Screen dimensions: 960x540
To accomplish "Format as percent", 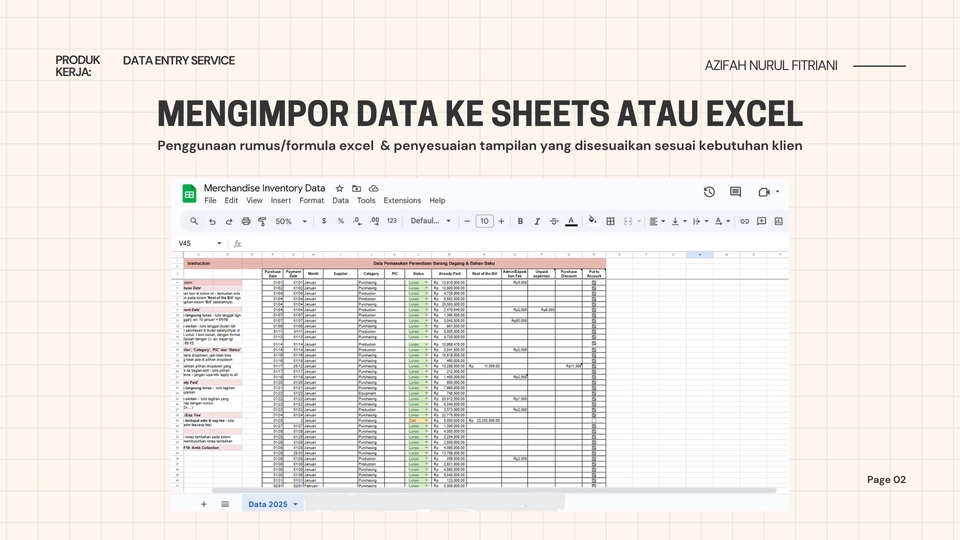I will (340, 221).
